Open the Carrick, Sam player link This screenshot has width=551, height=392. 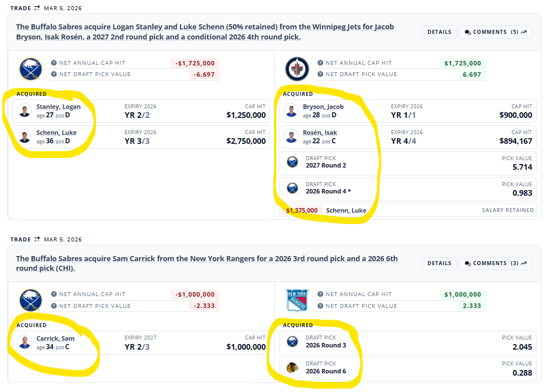pos(55,338)
